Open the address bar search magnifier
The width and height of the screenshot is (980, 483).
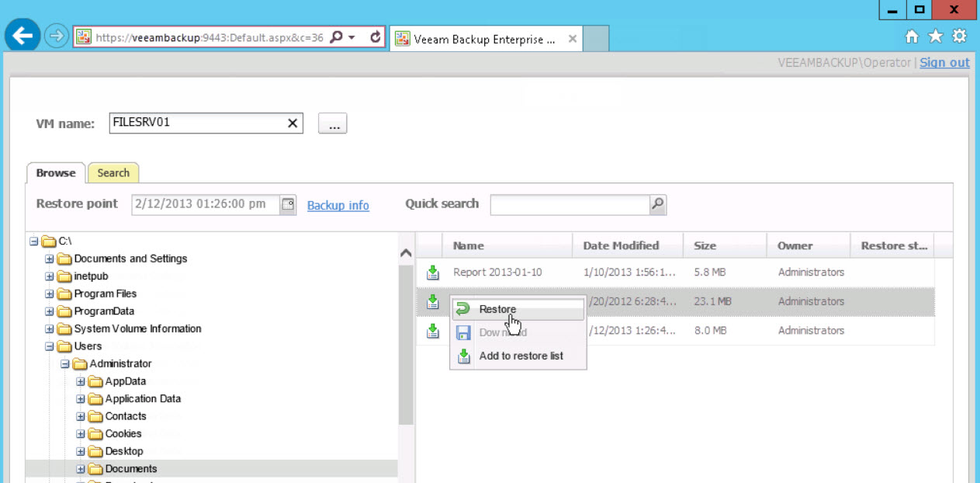coord(337,36)
